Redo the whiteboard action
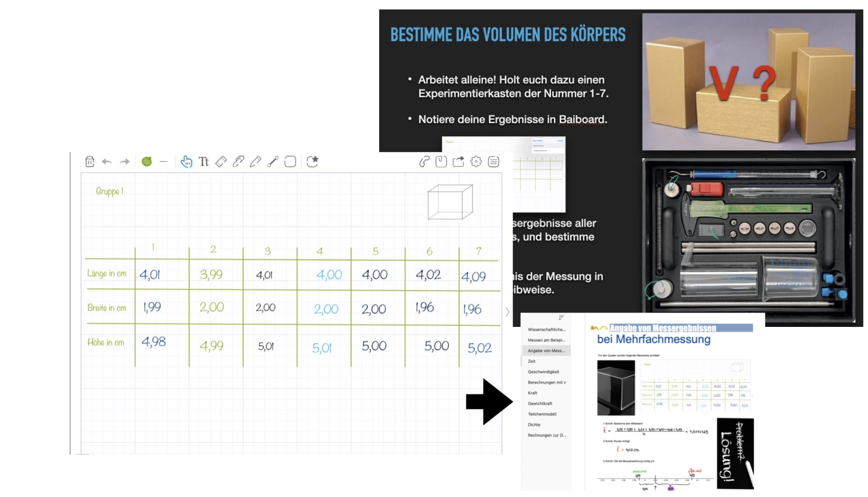The image size is (868, 497). 124,162
